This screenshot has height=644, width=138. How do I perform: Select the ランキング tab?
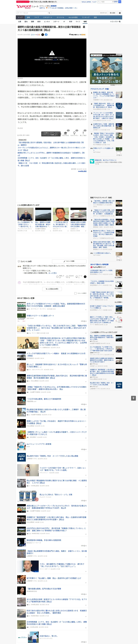[x=86, y=17]
